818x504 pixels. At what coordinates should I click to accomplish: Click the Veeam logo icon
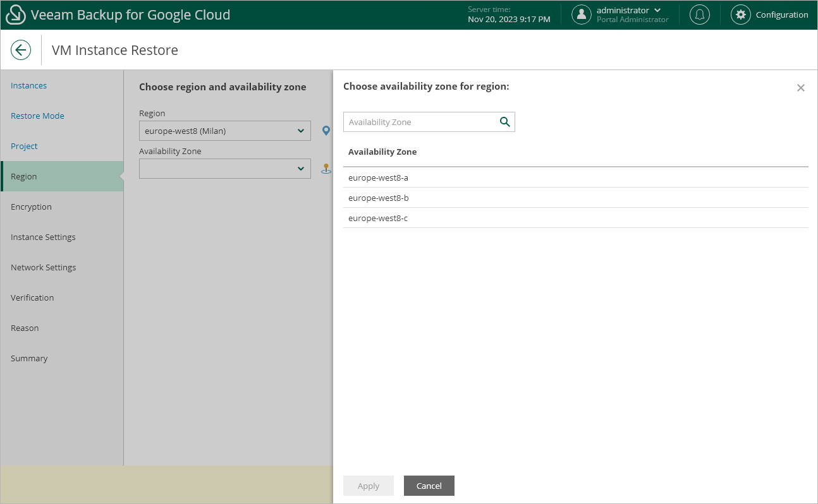[x=16, y=15]
